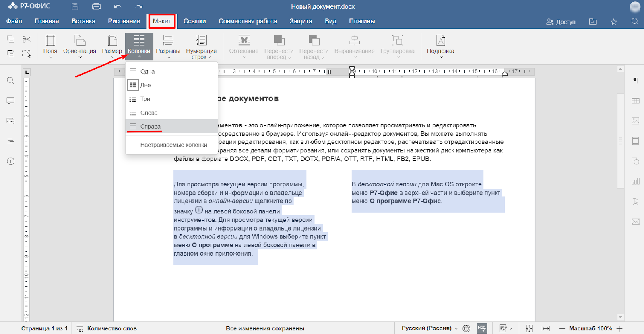Screen dimensions: 644x334
Task: Click the About program info icon in sidebar
Action: point(11,161)
